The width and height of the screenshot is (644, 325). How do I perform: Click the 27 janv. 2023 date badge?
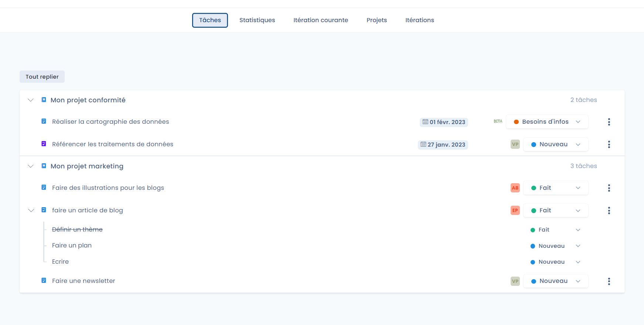pyautogui.click(x=443, y=145)
